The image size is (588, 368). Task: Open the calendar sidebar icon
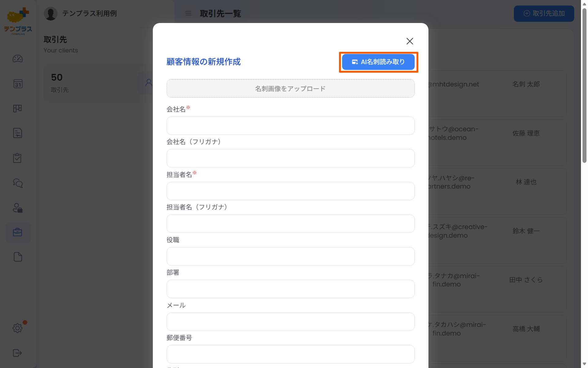(18, 84)
